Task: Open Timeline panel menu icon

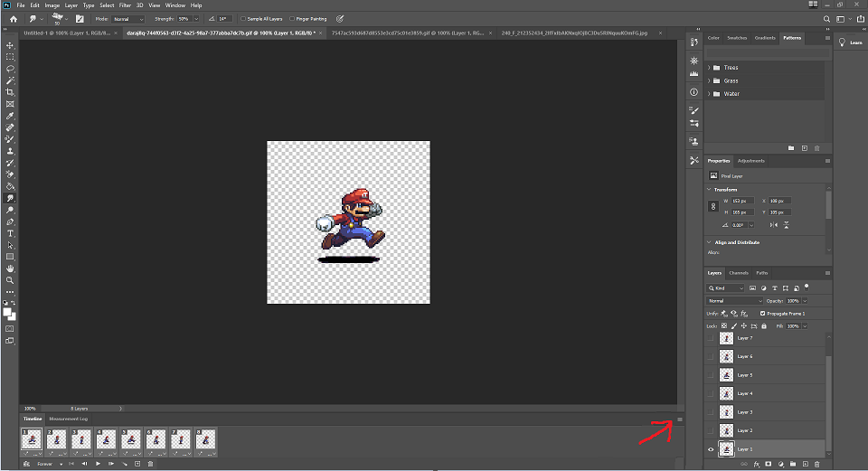Action: tap(680, 419)
